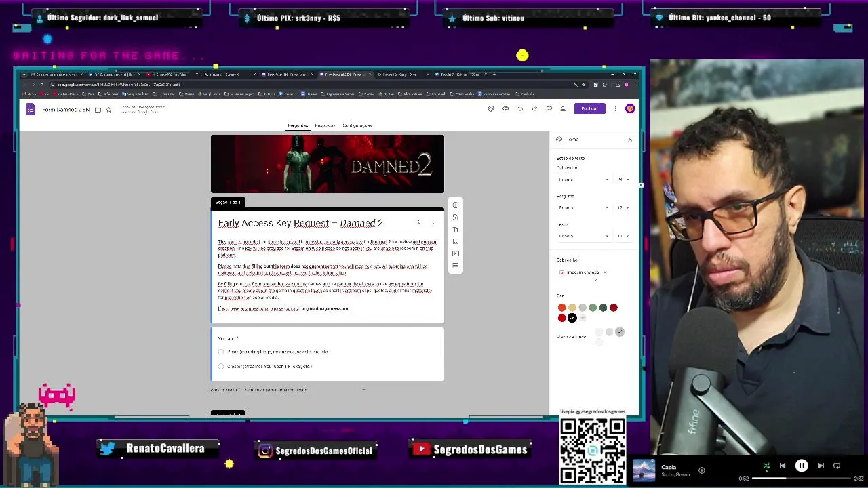The image size is (868, 488).
Task: Select the checked gray background color
Action: tap(620, 332)
